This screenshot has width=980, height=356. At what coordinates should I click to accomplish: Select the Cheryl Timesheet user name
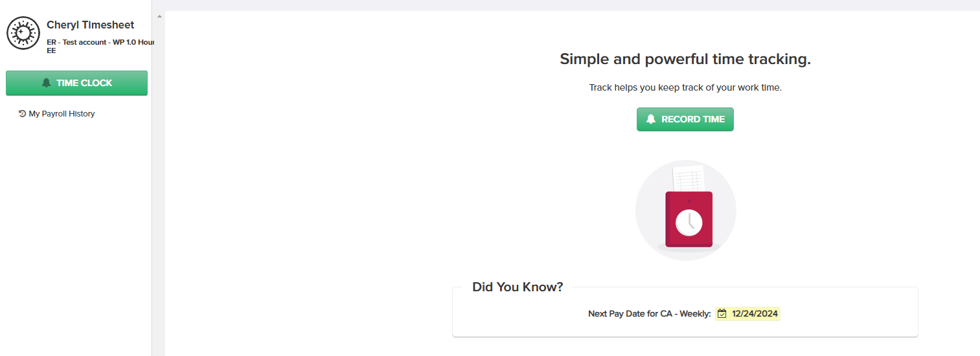(x=91, y=25)
